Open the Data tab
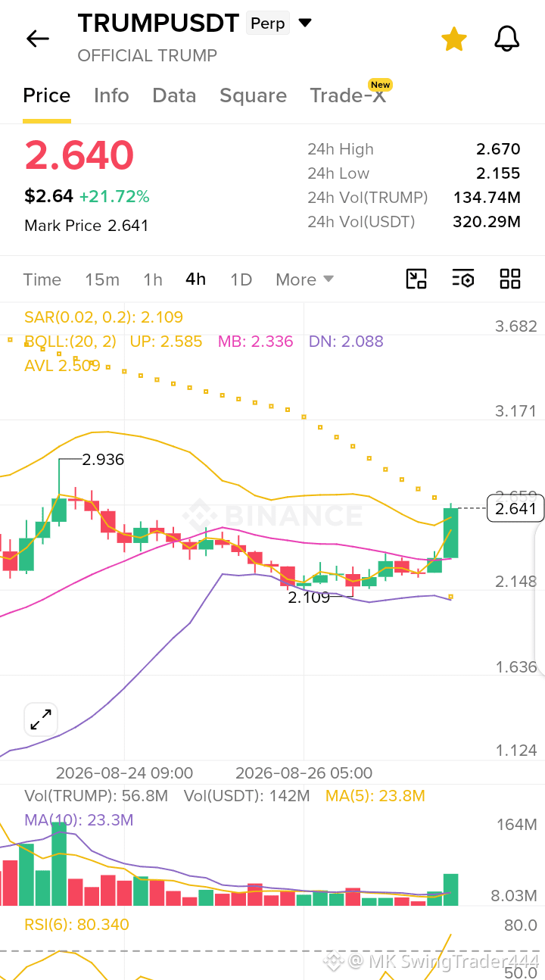Image resolution: width=545 pixels, height=980 pixels. tap(174, 95)
